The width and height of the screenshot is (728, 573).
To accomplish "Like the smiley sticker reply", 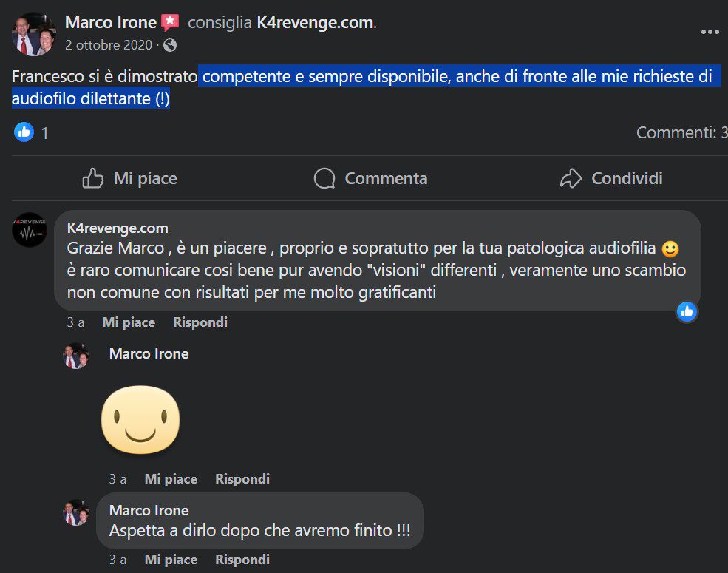I will pos(171,479).
